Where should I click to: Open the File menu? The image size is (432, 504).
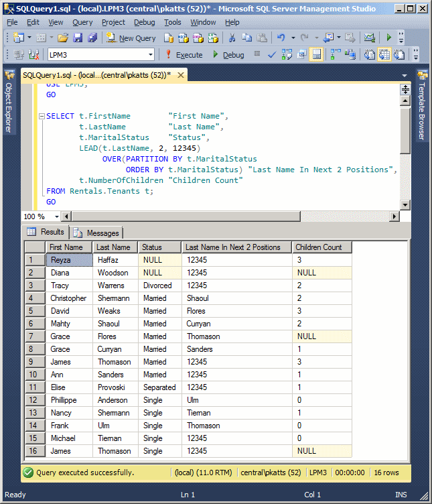tap(12, 22)
